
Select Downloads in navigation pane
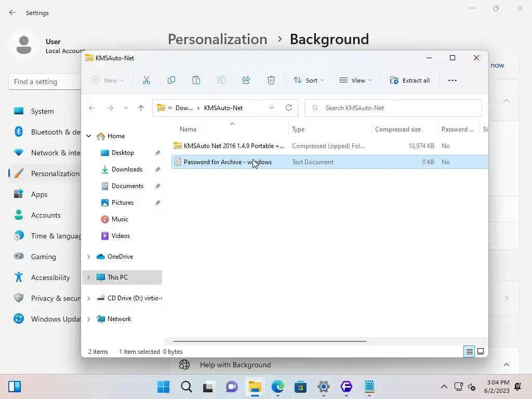coord(127,169)
